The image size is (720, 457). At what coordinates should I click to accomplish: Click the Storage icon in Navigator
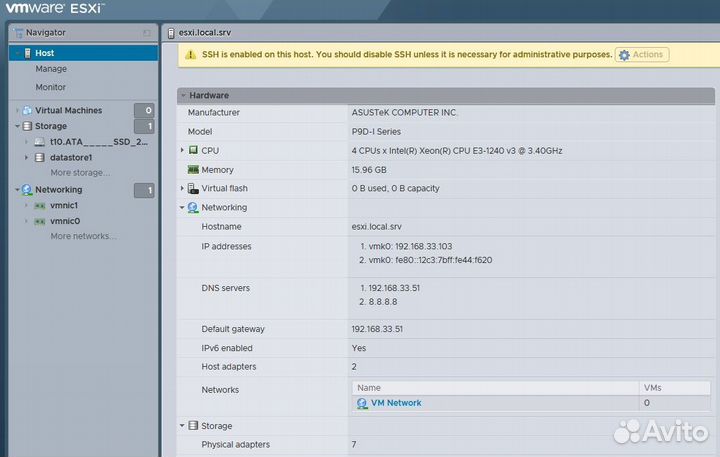pos(28,126)
